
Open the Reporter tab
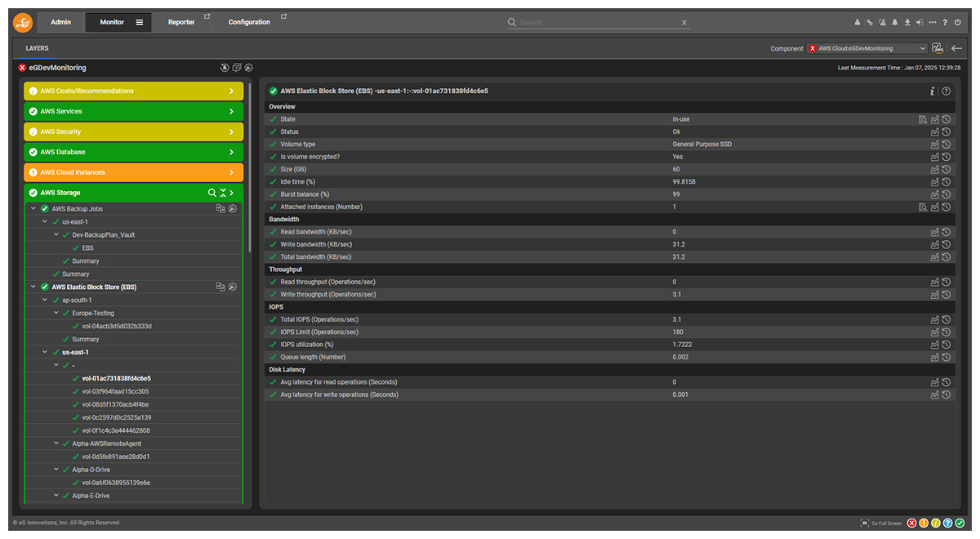(181, 22)
